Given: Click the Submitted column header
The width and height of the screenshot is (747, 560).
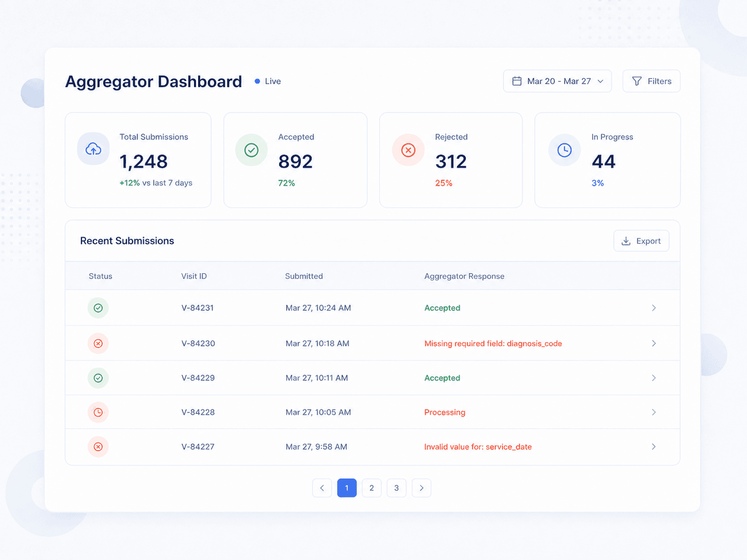Looking at the screenshot, I should pos(304,276).
